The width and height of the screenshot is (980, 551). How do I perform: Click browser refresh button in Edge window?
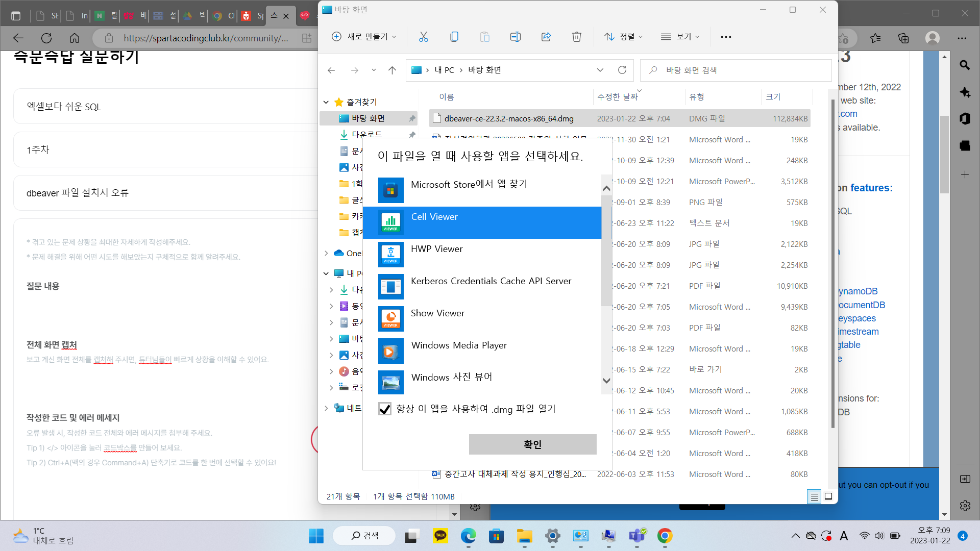(x=46, y=38)
